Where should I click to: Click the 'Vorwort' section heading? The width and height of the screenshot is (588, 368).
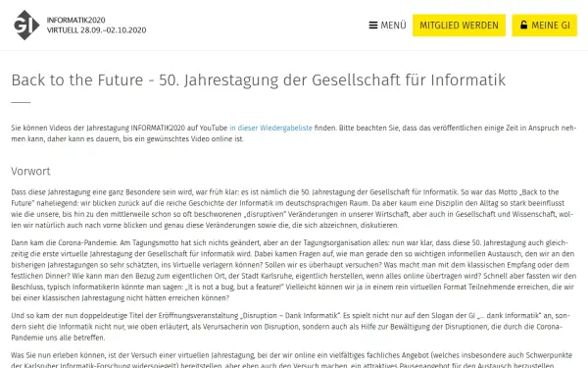point(30,171)
